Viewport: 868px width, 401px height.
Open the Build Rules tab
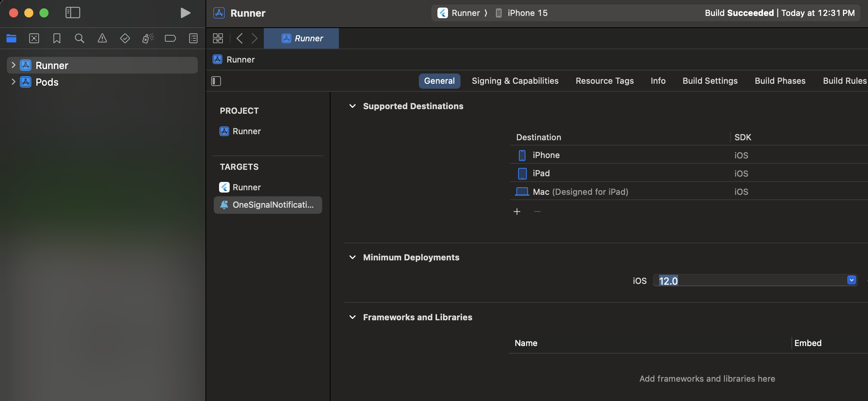pyautogui.click(x=845, y=81)
